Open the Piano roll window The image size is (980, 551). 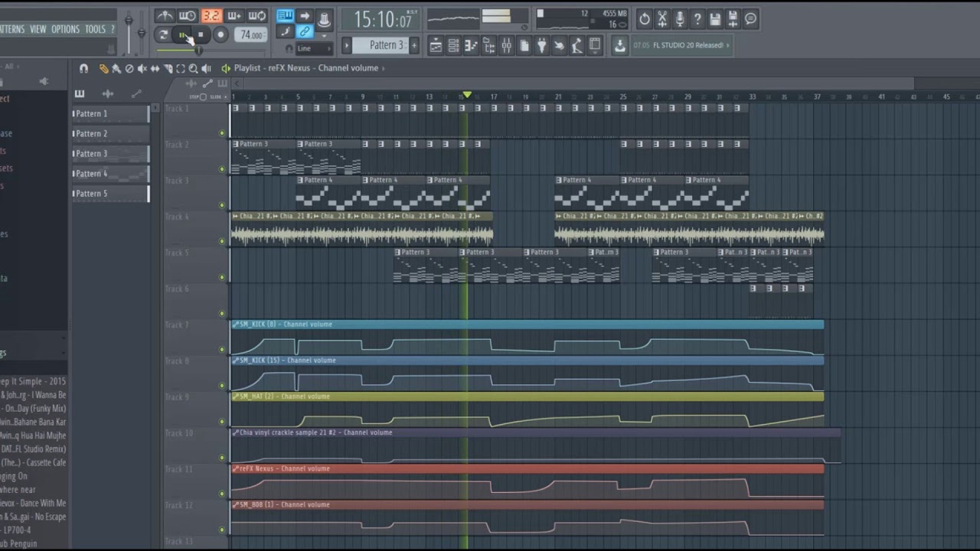pos(471,45)
